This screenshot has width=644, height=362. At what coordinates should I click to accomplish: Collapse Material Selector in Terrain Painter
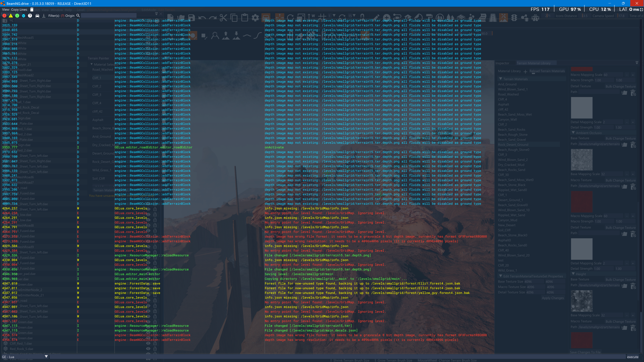tap(92, 64)
